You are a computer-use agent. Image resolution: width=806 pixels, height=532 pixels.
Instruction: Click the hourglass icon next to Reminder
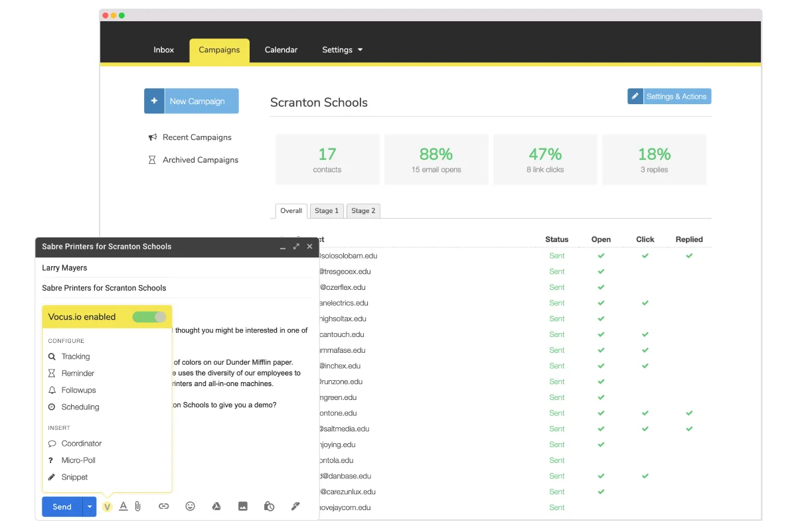52,373
